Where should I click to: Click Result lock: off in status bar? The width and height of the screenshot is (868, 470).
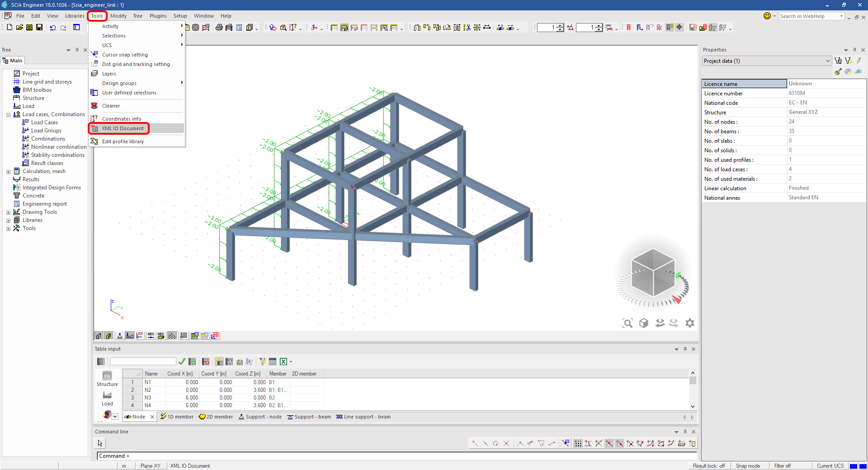[x=708, y=466]
